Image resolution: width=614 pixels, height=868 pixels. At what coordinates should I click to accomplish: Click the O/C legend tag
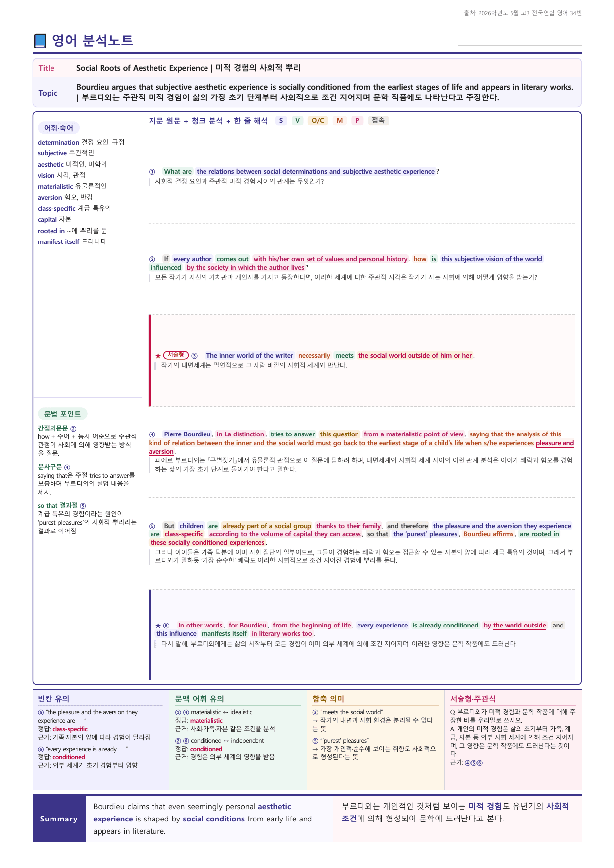[x=318, y=120]
